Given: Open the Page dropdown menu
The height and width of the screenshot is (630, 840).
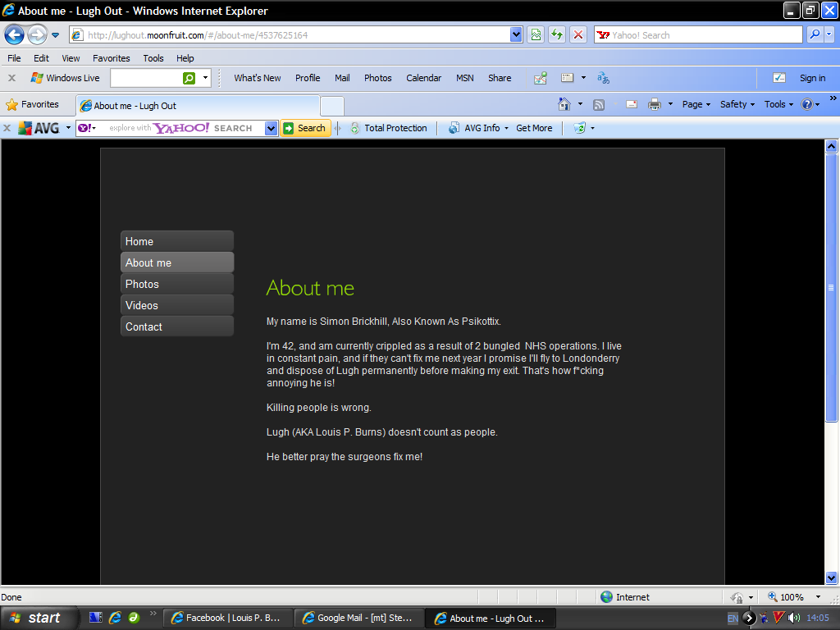Looking at the screenshot, I should point(696,104).
